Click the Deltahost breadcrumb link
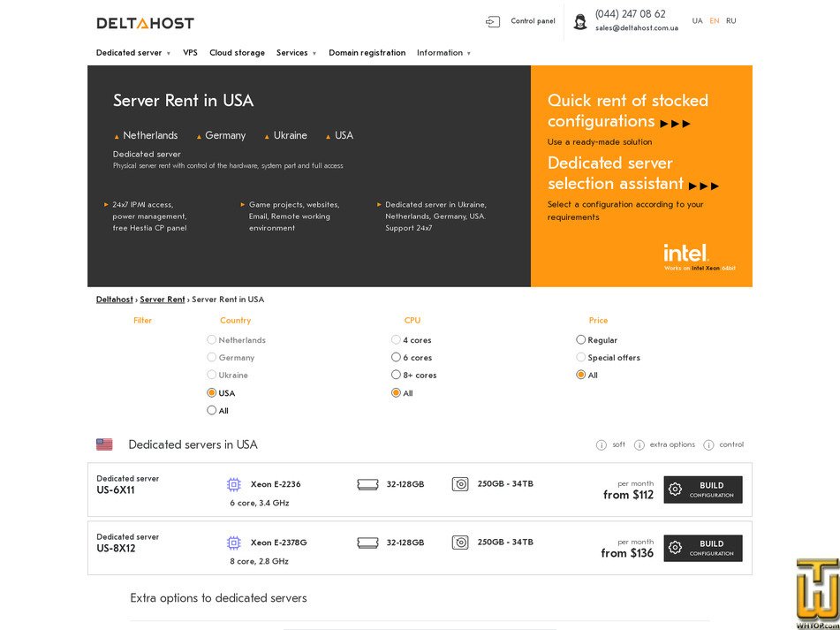Screen dimensions: 840x630 [x=115, y=300]
